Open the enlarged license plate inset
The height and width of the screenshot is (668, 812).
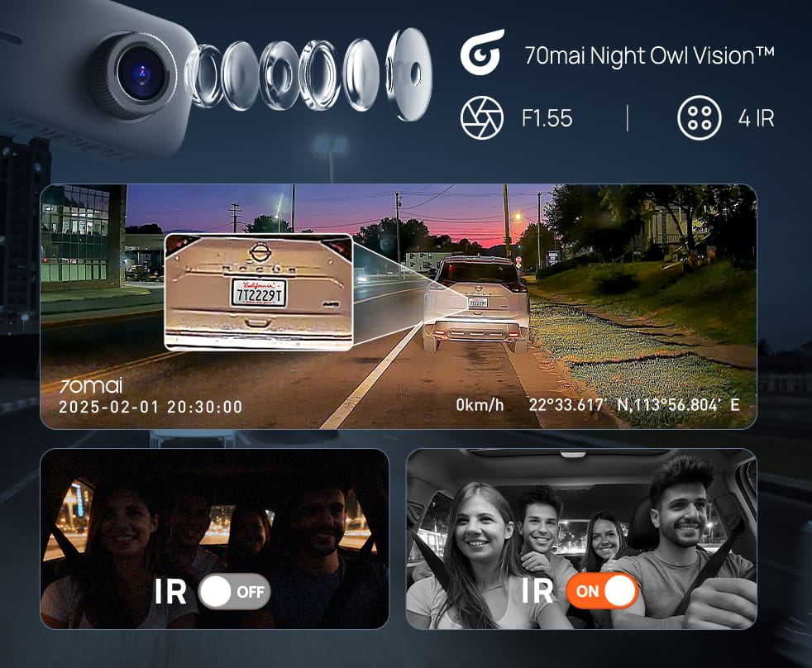pos(258,292)
